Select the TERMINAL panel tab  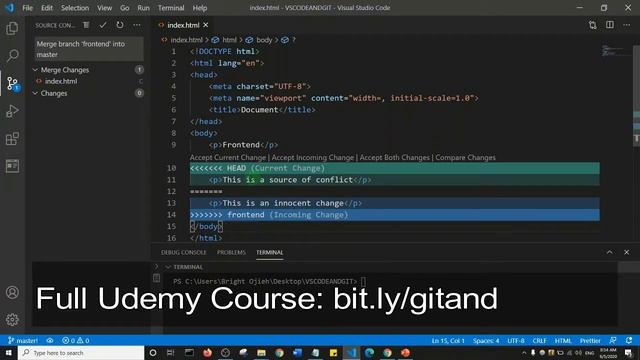(x=269, y=252)
